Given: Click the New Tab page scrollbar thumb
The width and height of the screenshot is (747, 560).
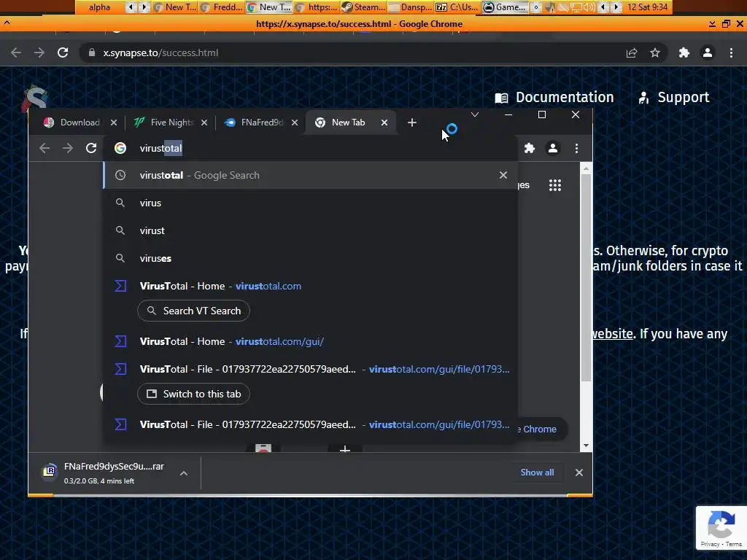Looking at the screenshot, I should [586, 278].
